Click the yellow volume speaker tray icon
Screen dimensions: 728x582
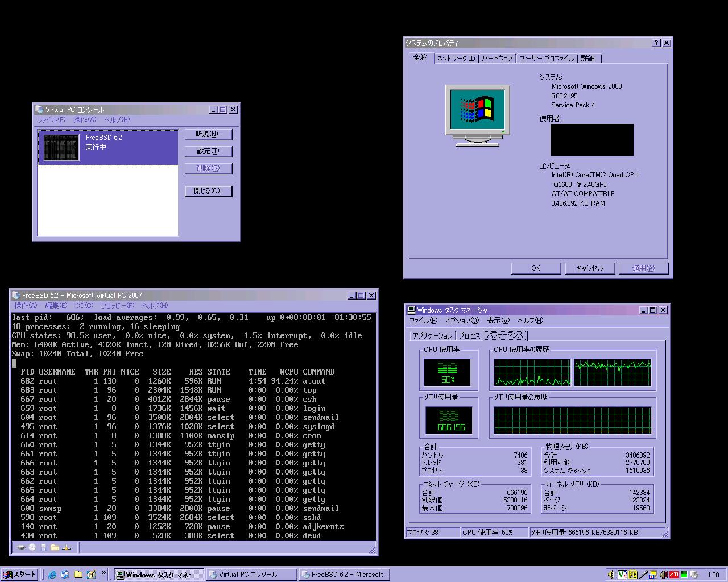(x=611, y=575)
